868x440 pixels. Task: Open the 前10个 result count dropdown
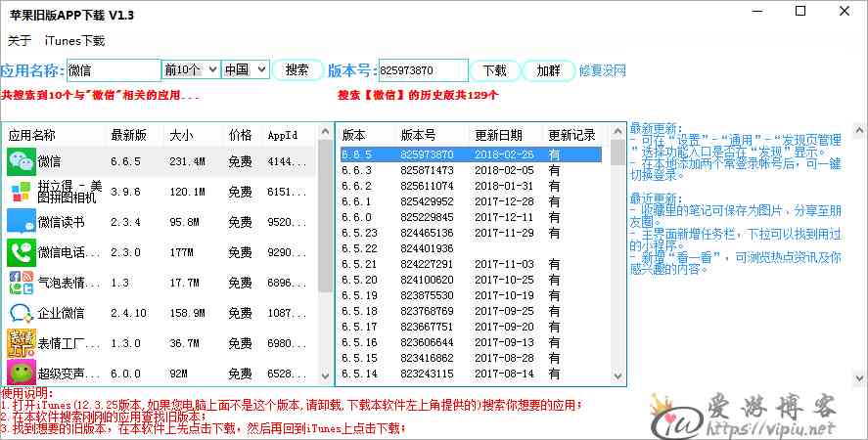point(191,70)
